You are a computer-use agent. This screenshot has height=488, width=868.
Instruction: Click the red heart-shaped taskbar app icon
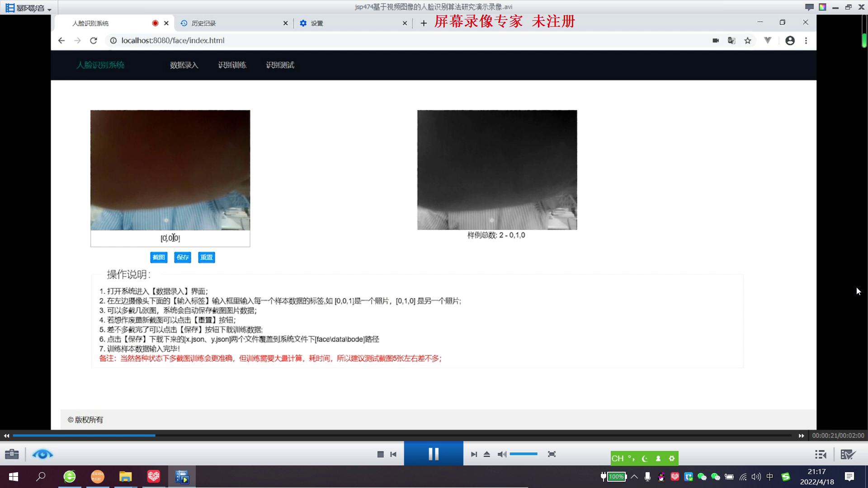coord(154,477)
